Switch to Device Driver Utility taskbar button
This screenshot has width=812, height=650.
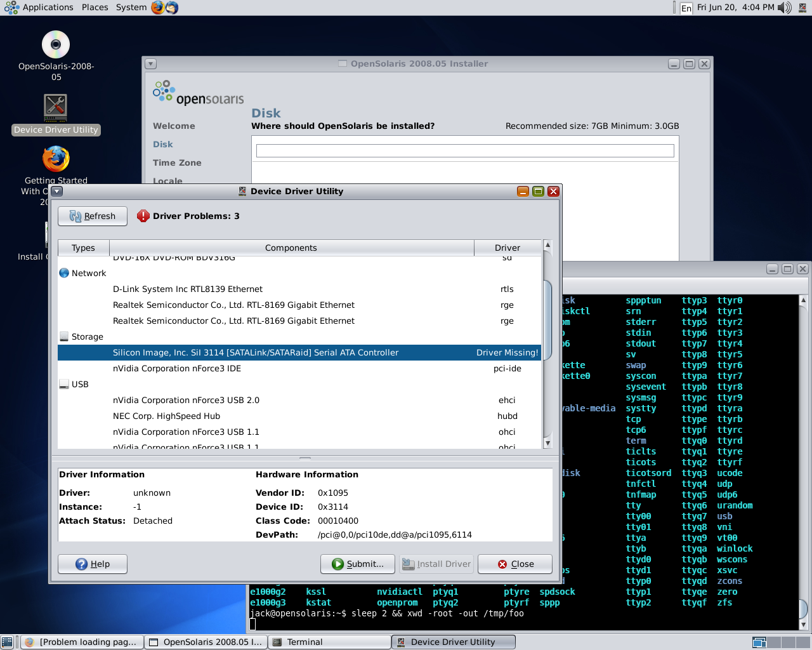point(453,642)
